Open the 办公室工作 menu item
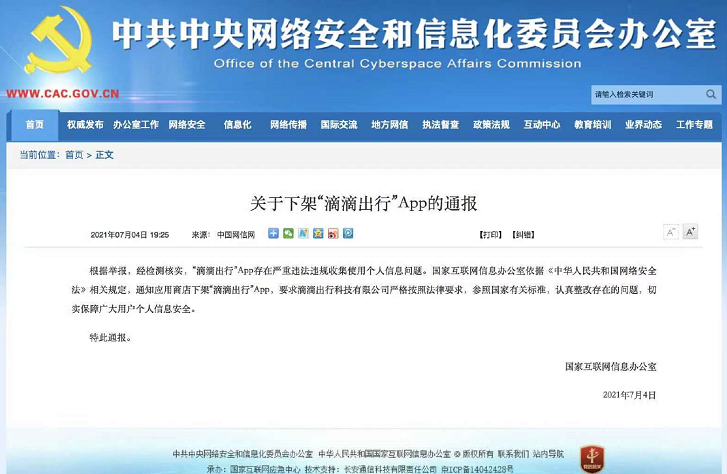 click(x=136, y=125)
